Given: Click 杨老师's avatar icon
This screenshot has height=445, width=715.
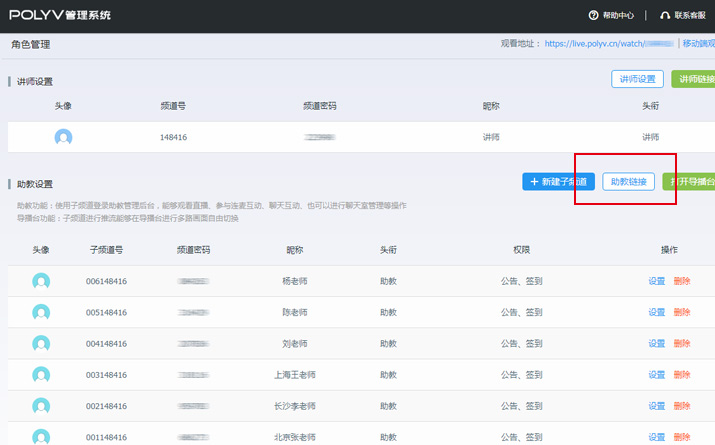Looking at the screenshot, I should (41, 282).
